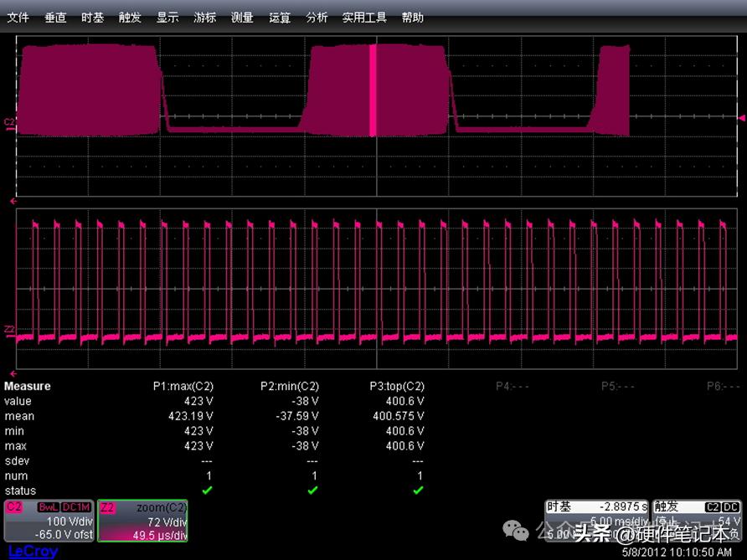Open the Z2 zoom(C2) trace descriptor box
Viewport: 747px width, 560px height.
142,521
